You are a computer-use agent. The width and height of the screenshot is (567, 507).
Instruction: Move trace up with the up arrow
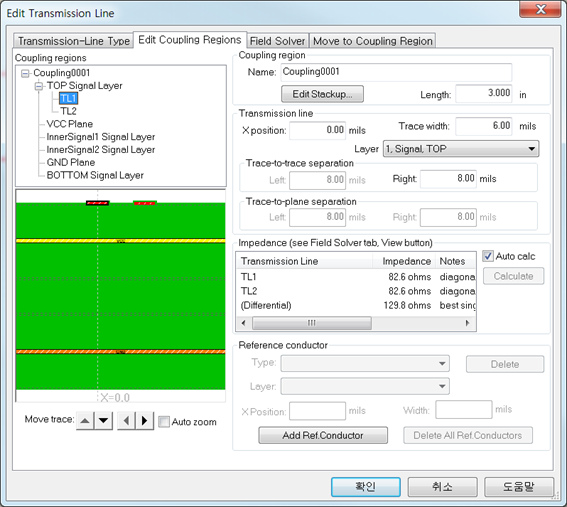[x=85, y=421]
